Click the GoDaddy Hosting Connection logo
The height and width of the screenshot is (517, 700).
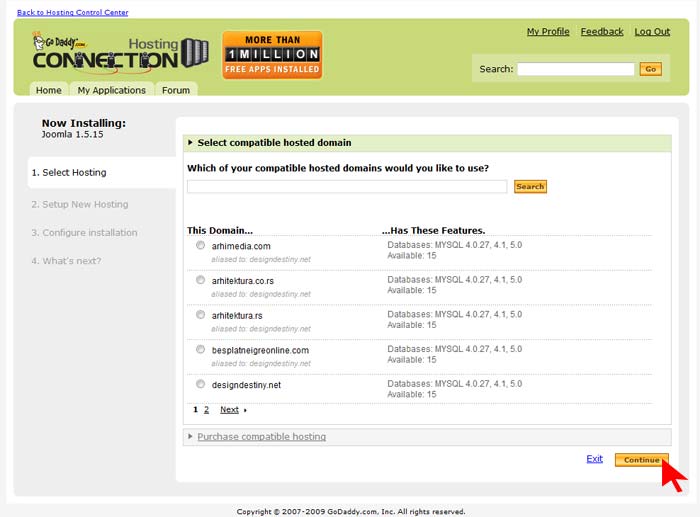coord(121,54)
